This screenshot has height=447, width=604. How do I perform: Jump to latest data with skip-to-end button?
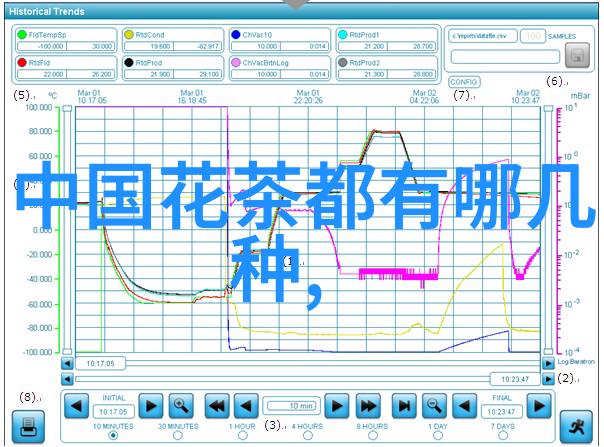click(404, 405)
